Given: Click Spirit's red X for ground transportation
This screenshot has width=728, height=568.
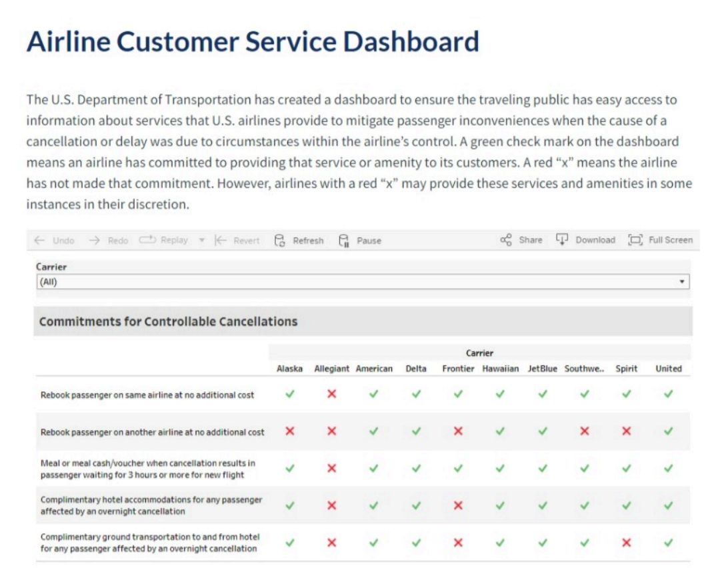Looking at the screenshot, I should coord(626,543).
